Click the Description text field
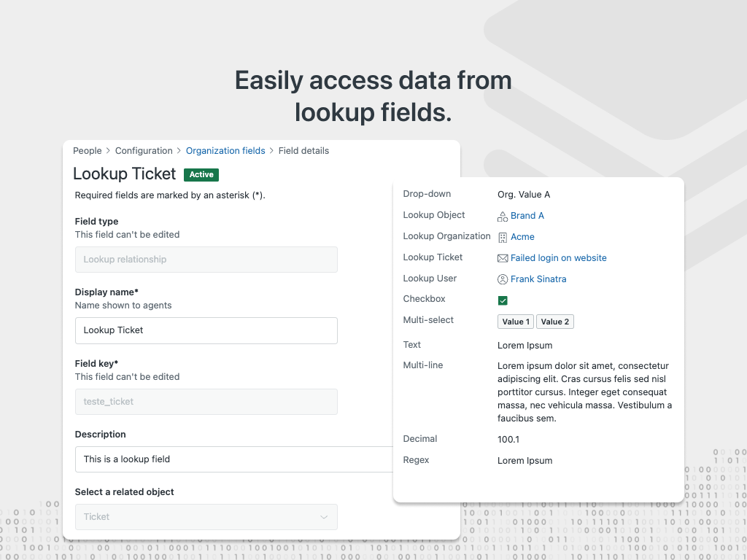Screen dimensions: 747x560 click(233, 459)
